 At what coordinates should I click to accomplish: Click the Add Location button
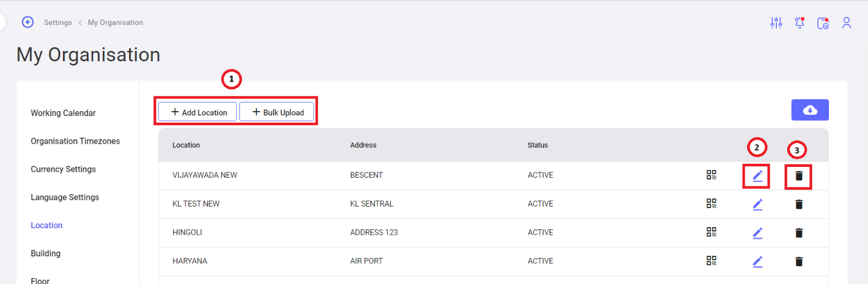197,112
